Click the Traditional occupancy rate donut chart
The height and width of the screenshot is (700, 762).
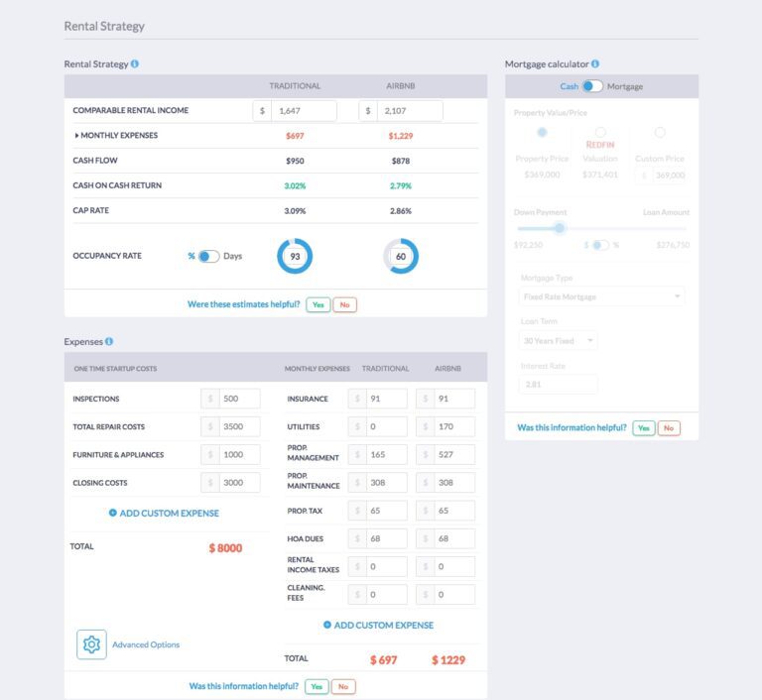tap(295, 256)
